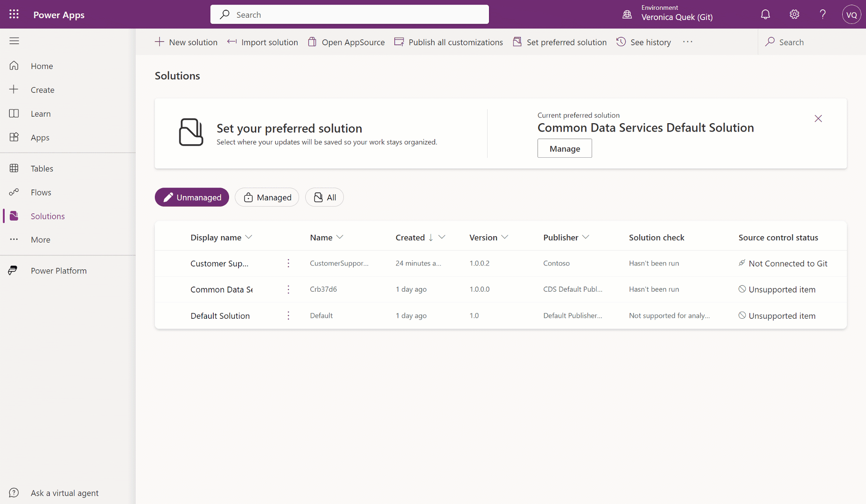The image size is (866, 504).
Task: Select the Unmanaged filter pill
Action: [192, 197]
